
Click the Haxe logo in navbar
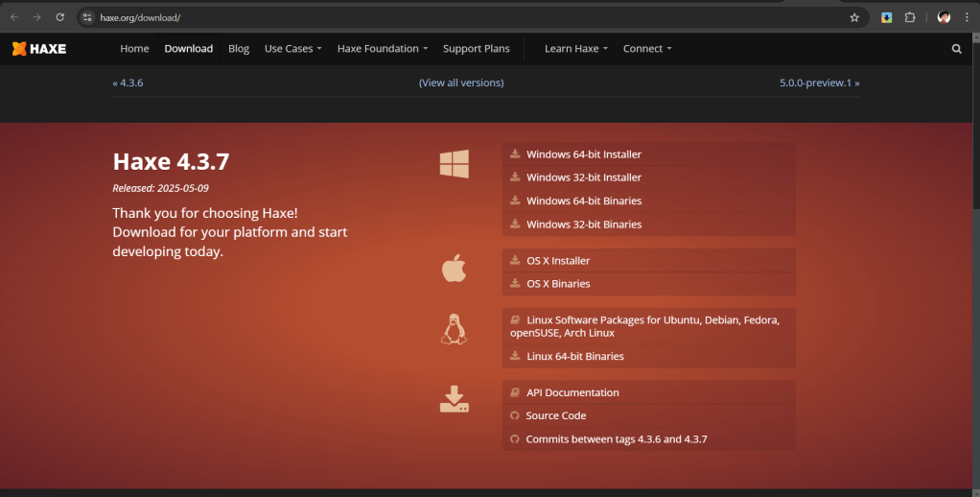[x=39, y=49]
